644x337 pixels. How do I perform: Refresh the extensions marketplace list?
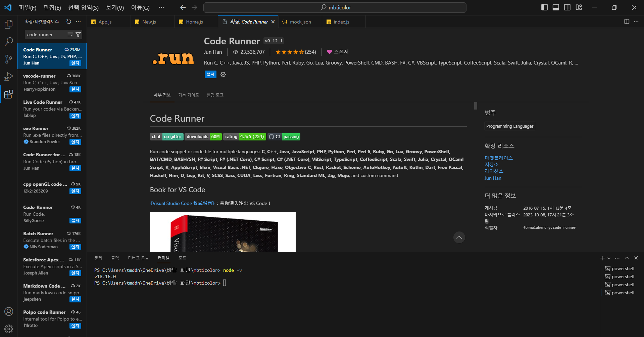pyautogui.click(x=69, y=22)
